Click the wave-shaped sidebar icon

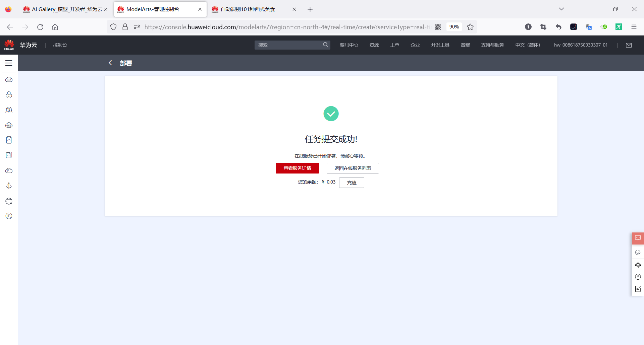[9, 110]
